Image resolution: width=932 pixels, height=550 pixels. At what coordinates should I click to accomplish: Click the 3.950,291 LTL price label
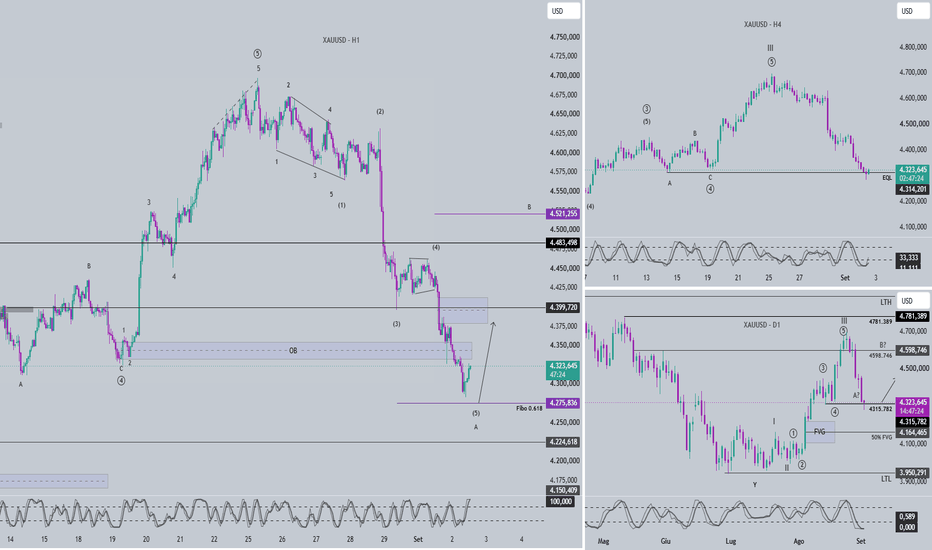[913, 473]
